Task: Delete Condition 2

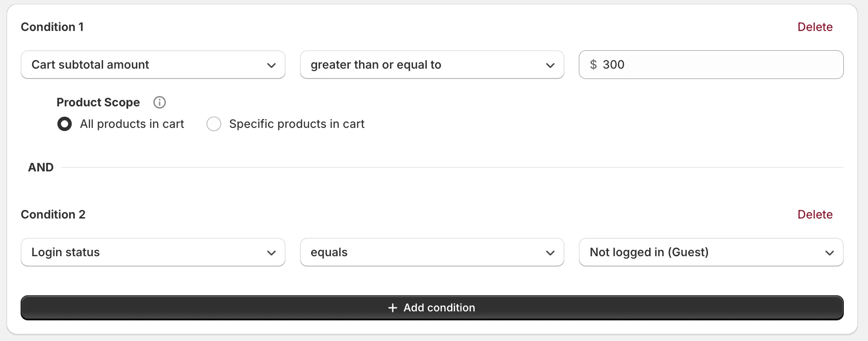Action: point(815,214)
